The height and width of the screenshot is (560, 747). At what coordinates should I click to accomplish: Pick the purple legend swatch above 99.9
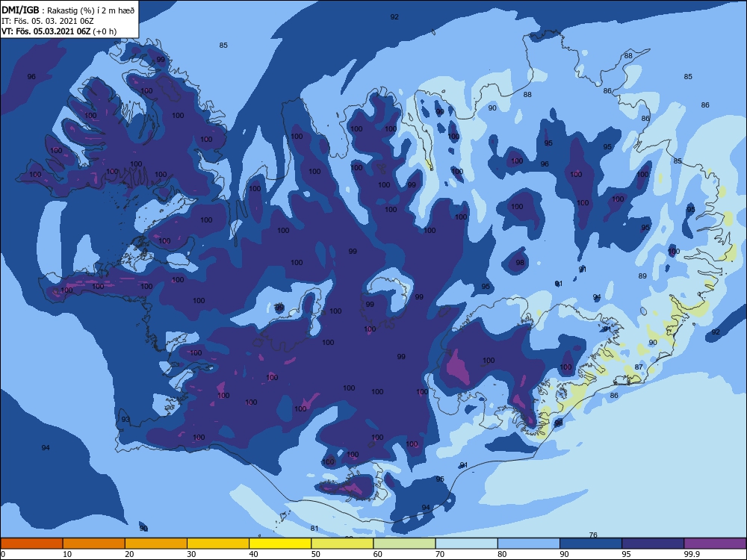coord(715,544)
